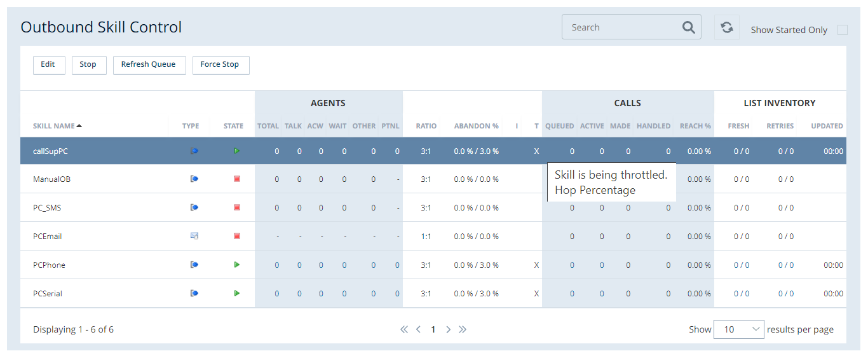The width and height of the screenshot is (868, 358).
Task: Click the PCPhone phone type icon
Action: click(194, 265)
